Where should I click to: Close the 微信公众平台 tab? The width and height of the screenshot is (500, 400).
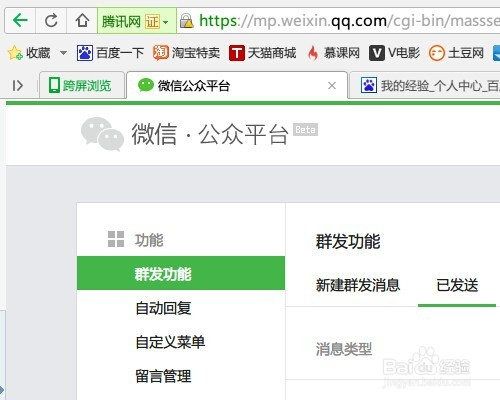[332, 86]
